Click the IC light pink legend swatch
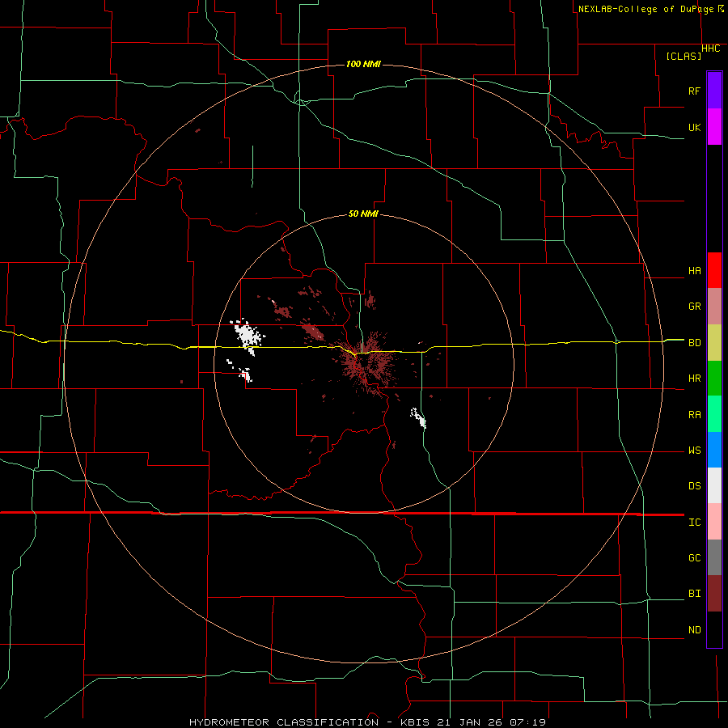This screenshot has width=728, height=728. pyautogui.click(x=714, y=522)
